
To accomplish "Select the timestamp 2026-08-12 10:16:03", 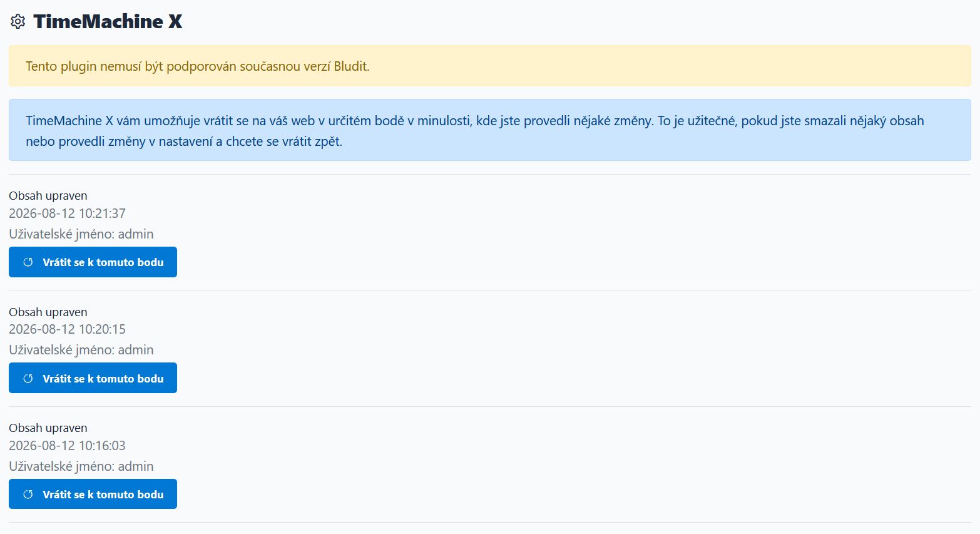I will pos(67,446).
